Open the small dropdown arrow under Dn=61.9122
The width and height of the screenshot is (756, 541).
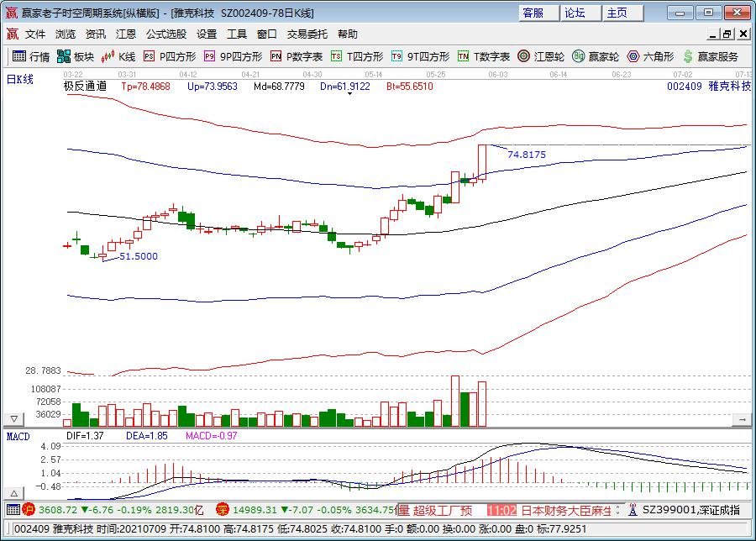[x=349, y=93]
